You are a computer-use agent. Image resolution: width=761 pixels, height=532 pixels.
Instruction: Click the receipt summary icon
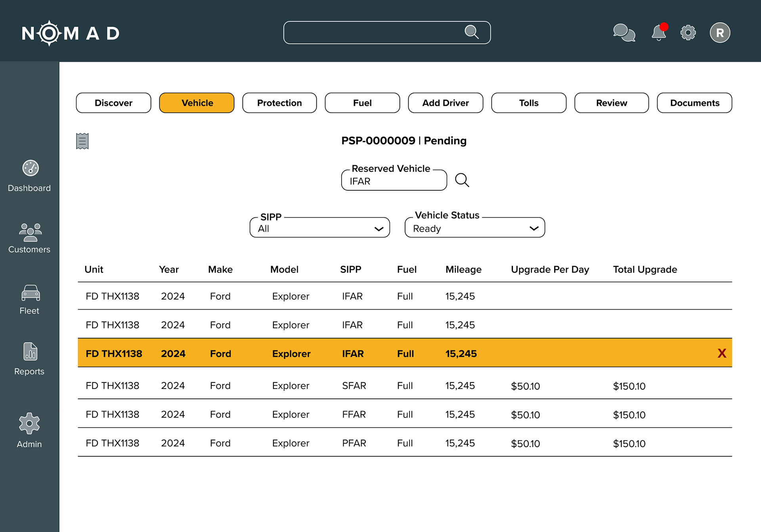[82, 141]
